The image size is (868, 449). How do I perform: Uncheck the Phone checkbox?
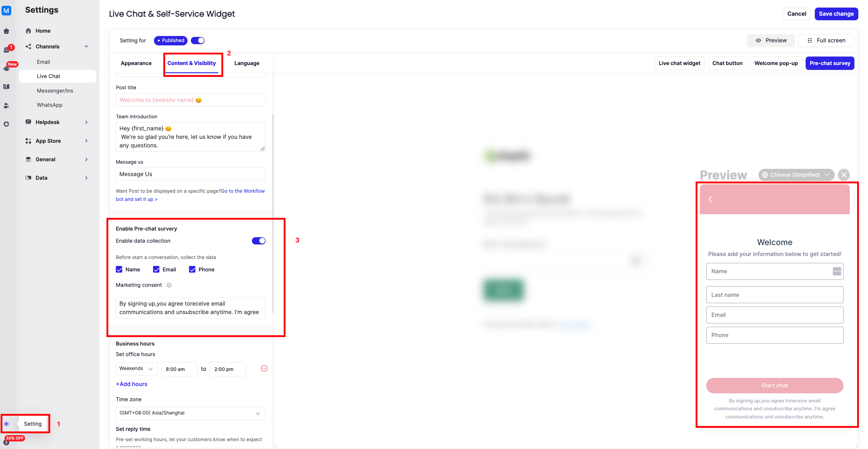tap(192, 269)
